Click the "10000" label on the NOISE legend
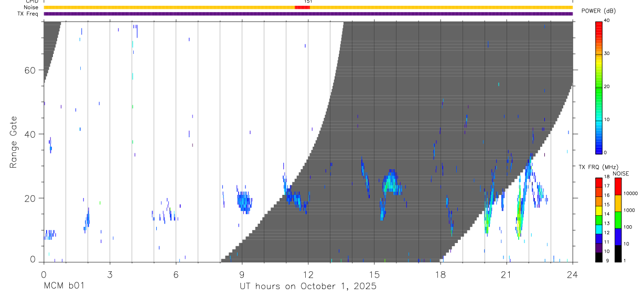The image size is (644, 297). click(x=631, y=193)
